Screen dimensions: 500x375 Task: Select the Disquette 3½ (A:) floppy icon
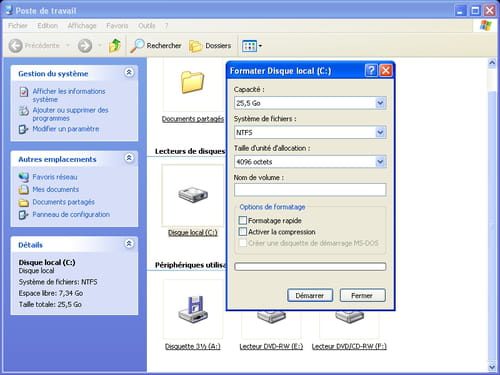pos(193,309)
